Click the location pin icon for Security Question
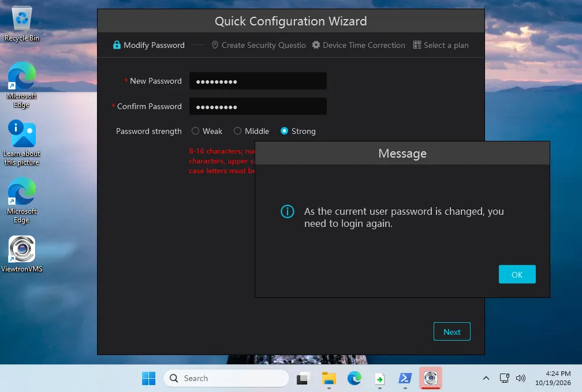Viewport: 582px width, 392px height. click(215, 45)
